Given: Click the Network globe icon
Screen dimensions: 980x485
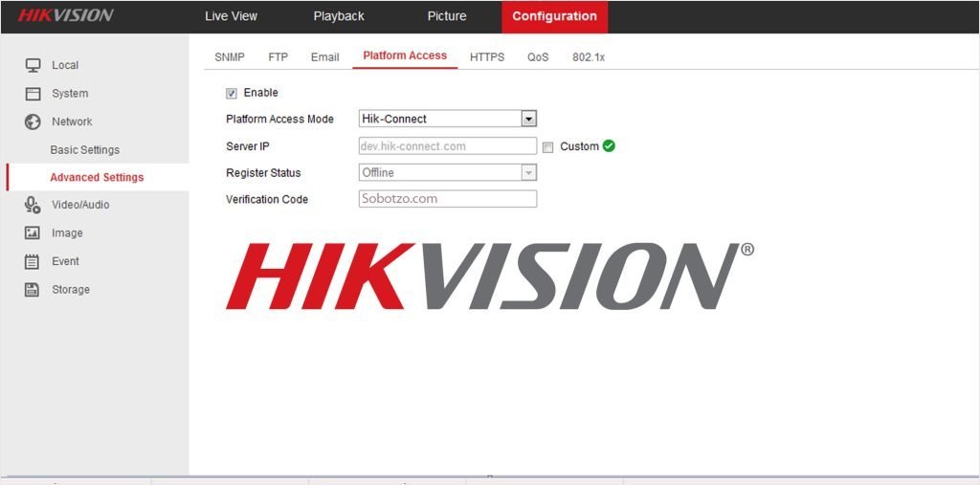Looking at the screenshot, I should pyautogui.click(x=33, y=121).
